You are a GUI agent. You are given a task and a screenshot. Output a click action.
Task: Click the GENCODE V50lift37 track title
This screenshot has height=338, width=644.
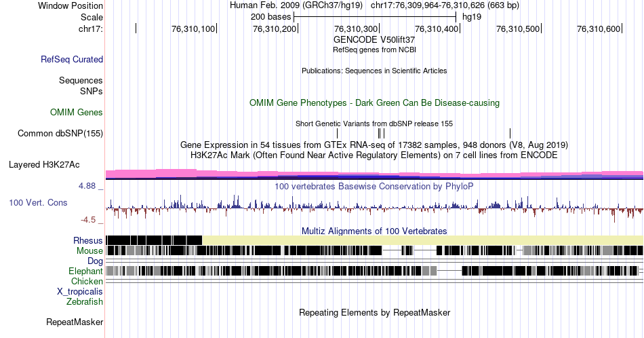click(374, 40)
